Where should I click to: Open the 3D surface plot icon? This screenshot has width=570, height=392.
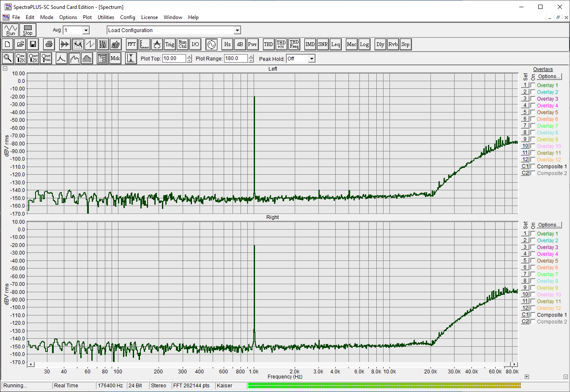(x=115, y=44)
